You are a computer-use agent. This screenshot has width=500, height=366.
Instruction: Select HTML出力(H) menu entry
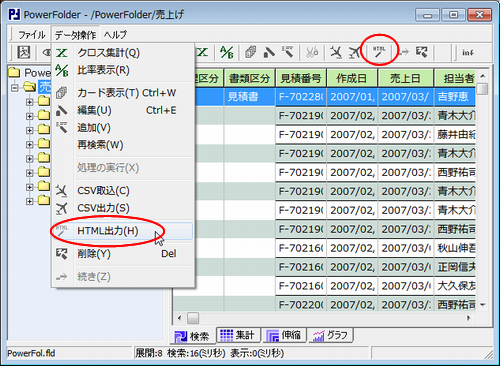tap(123, 231)
